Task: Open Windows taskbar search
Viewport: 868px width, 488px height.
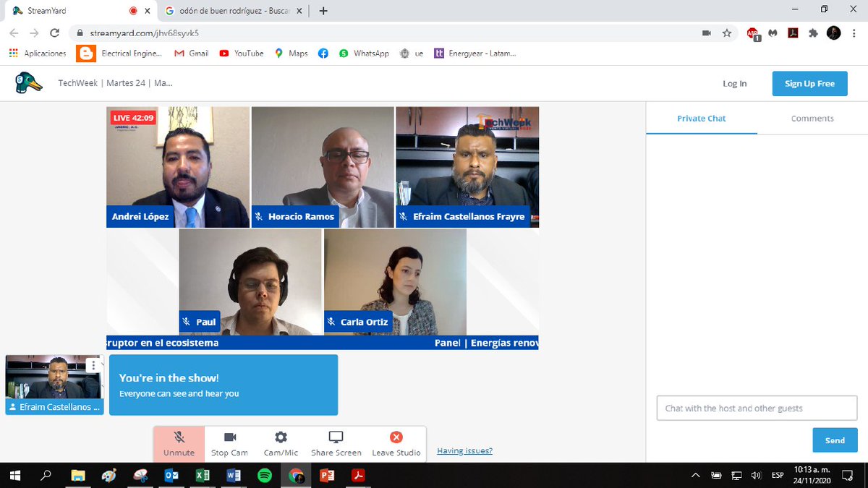Action: tap(46, 475)
